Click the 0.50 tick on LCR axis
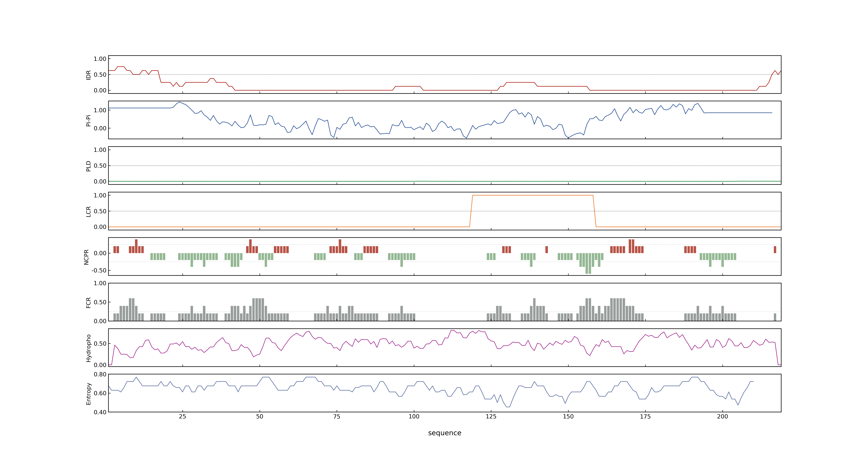This screenshot has height=463, width=868. (100, 211)
